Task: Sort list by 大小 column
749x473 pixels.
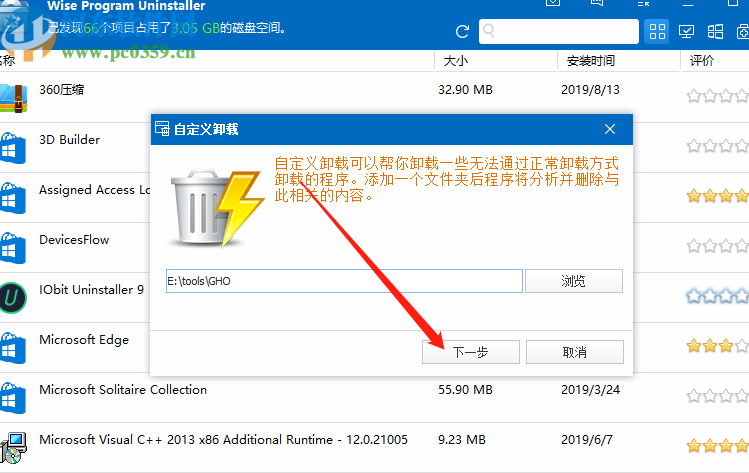Action: click(456, 61)
